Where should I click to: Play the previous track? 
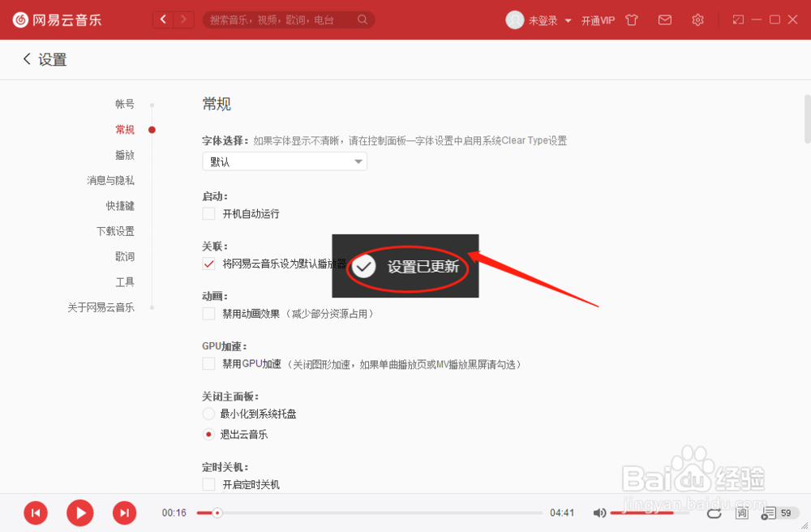click(36, 513)
